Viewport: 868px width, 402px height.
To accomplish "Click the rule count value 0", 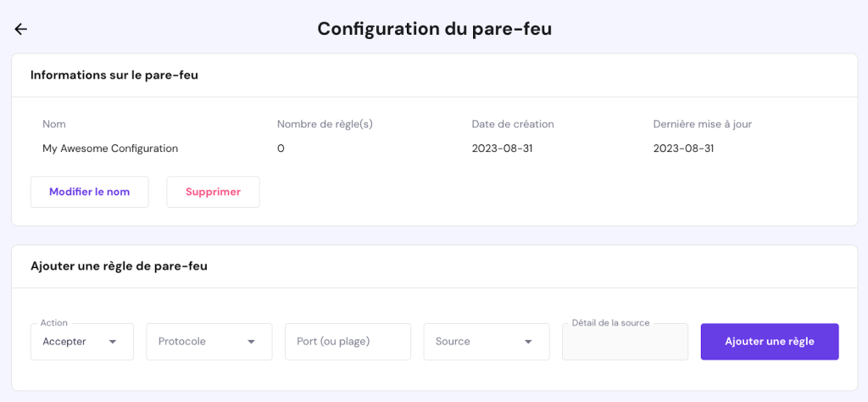I will tap(281, 148).
